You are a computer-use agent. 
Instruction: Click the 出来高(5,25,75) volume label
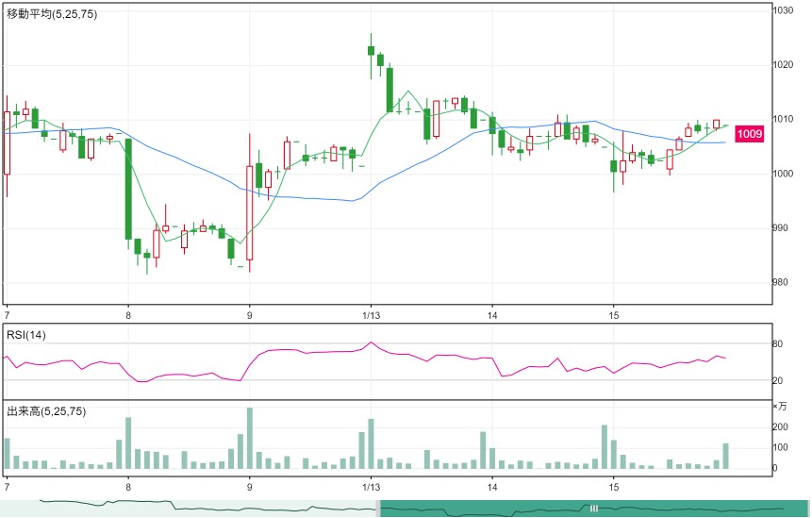click(x=46, y=411)
